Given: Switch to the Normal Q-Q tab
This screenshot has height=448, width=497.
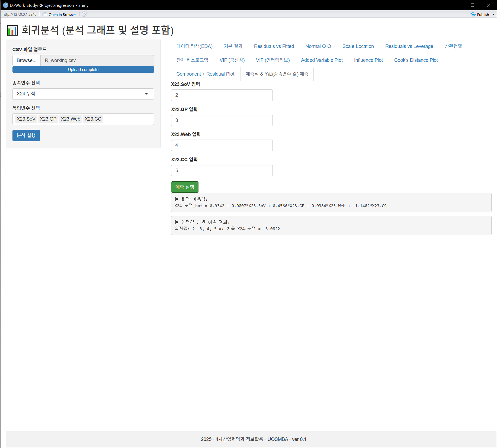Looking at the screenshot, I should point(318,46).
